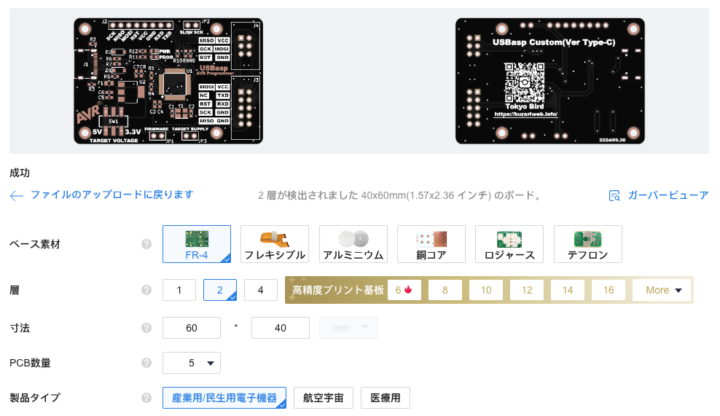Click help icon beside ベース素材
The height and width of the screenshot is (416, 720).
point(146,244)
